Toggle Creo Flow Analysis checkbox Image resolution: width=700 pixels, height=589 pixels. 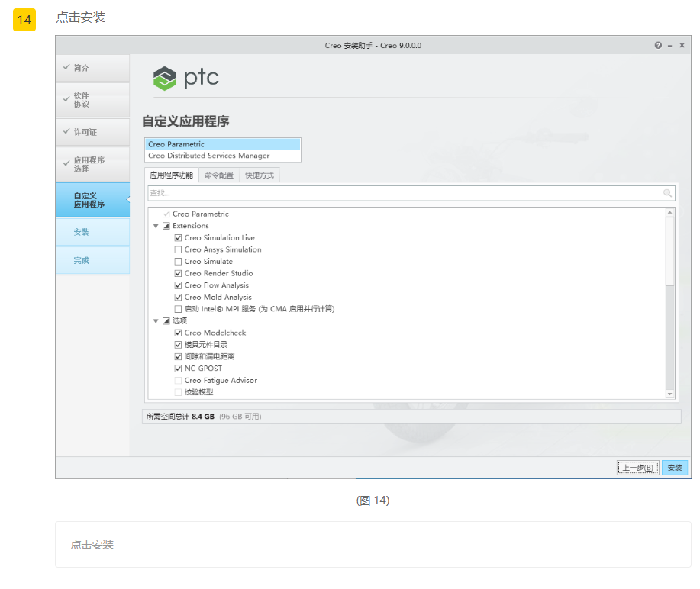click(178, 285)
